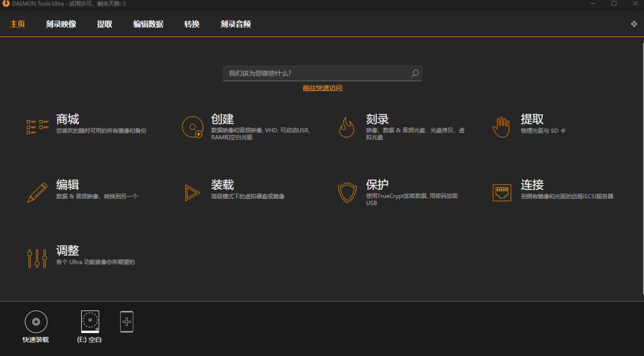Open the 刻录 (Burn) tool
This screenshot has width=644, height=356.
377,119
